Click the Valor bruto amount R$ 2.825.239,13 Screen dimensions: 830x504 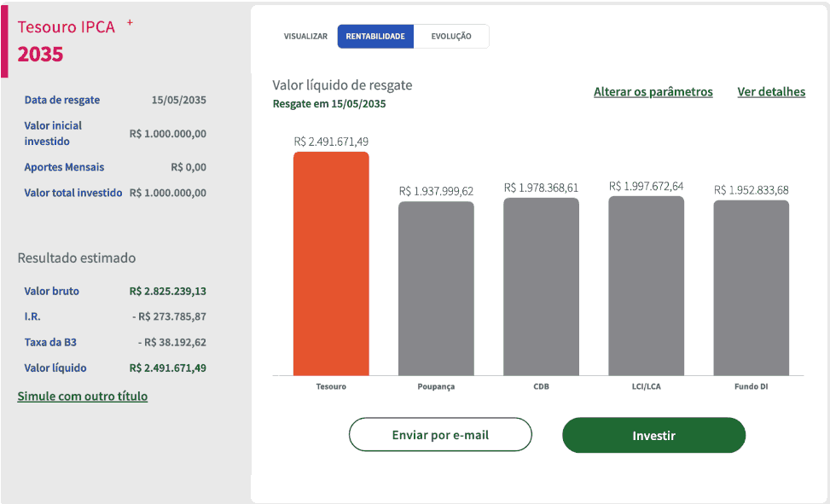click(x=167, y=291)
